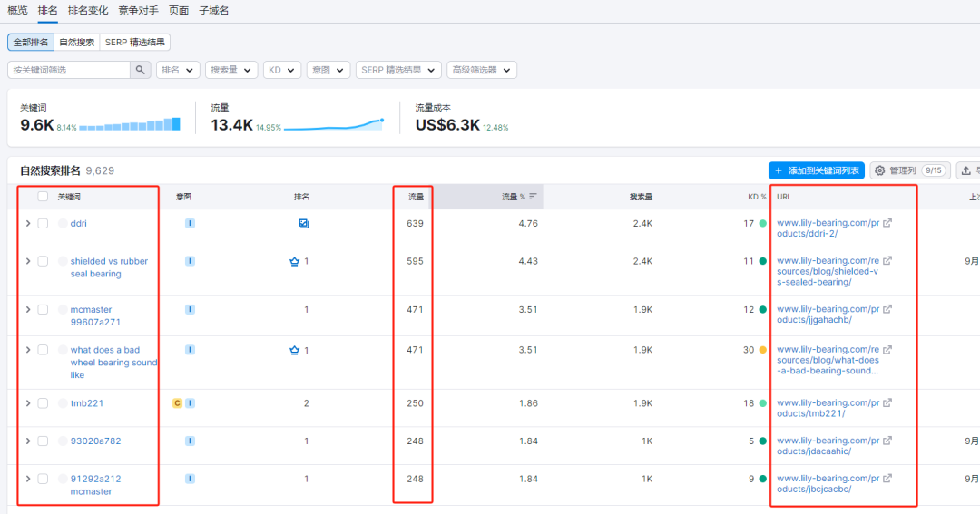Open external link icon for jjgahachb URL

point(887,309)
